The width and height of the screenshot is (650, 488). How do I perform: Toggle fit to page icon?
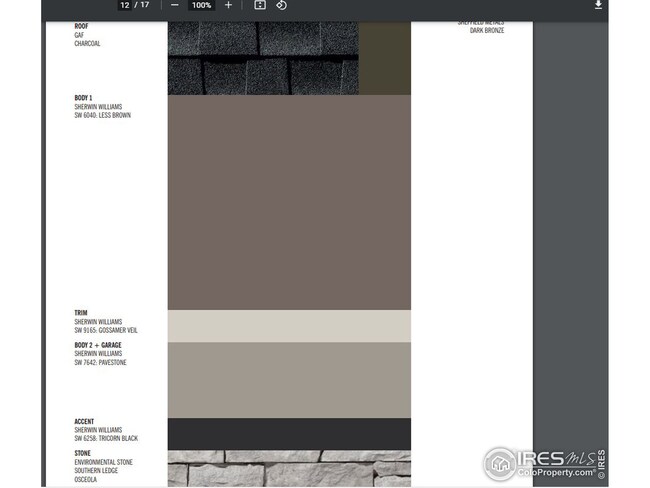(260, 5)
